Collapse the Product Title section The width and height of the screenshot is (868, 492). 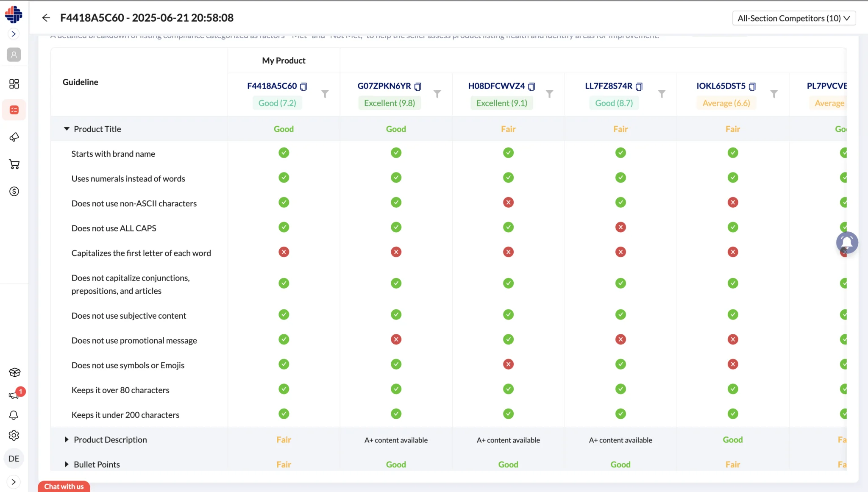tap(67, 129)
